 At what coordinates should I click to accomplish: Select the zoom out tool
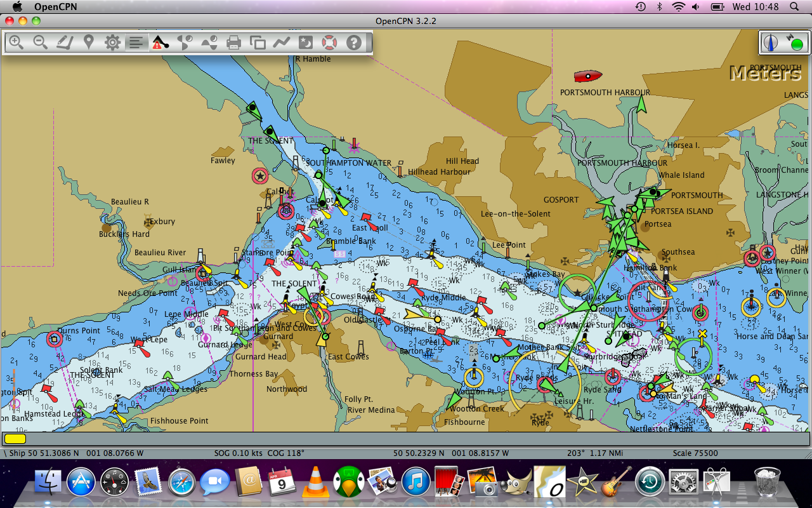(41, 42)
